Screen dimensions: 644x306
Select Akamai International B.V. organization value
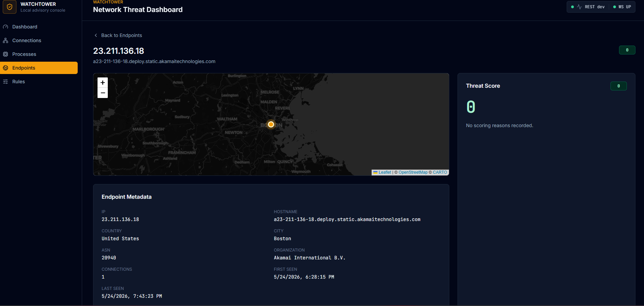point(309,258)
